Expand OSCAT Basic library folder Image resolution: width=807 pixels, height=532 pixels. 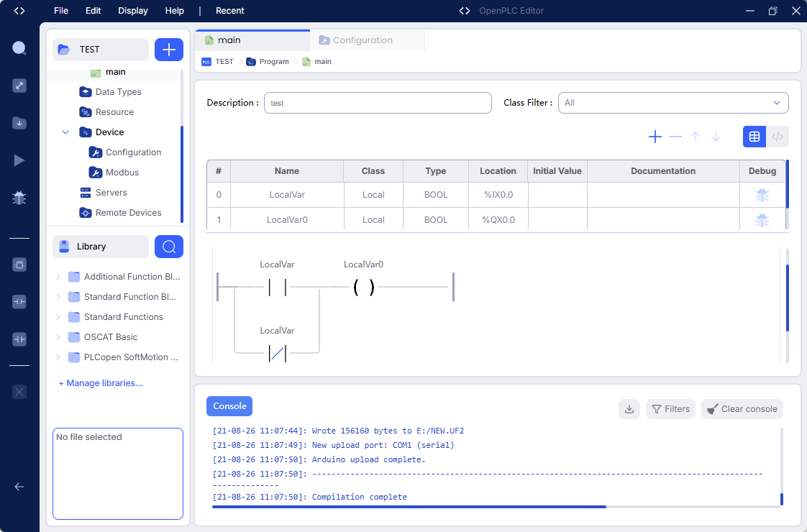(58, 337)
